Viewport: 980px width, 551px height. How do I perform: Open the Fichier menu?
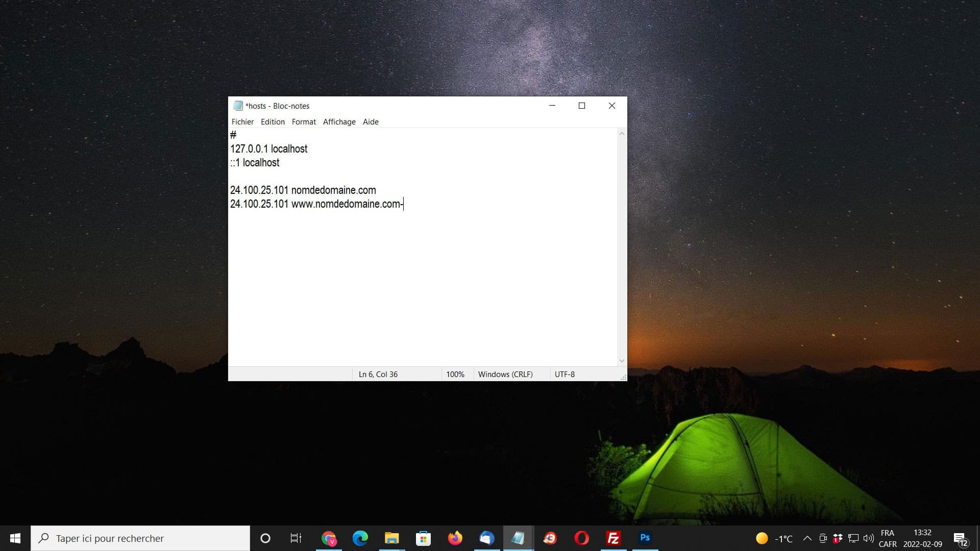[x=242, y=121]
